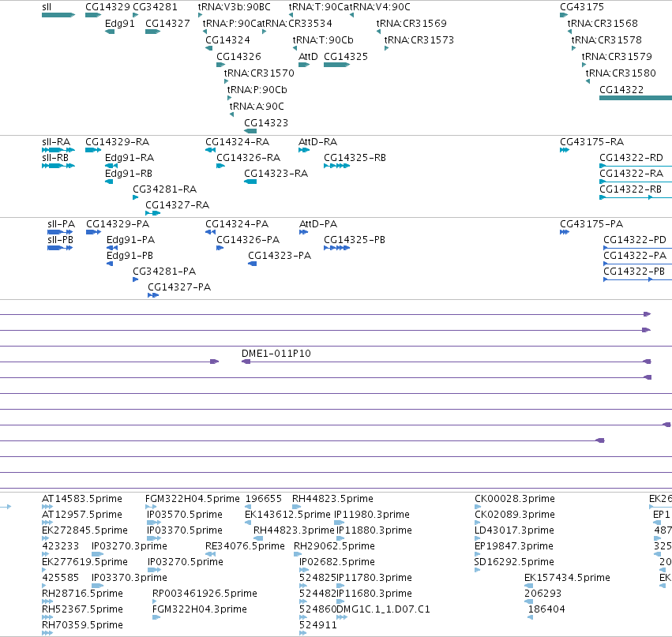The image size is (672, 637).
Task: Open transcript CG43175-RA
Action: [x=565, y=150]
